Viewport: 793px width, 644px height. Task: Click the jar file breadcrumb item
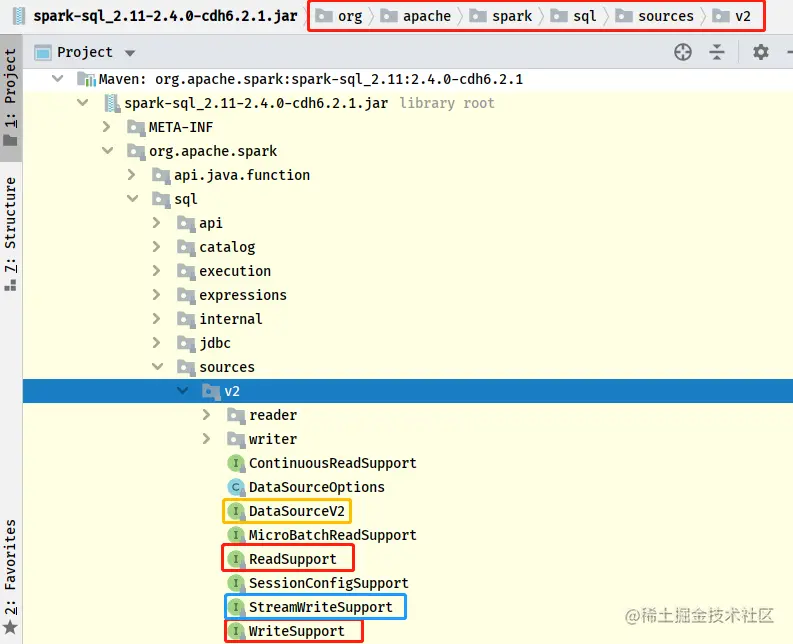156,16
